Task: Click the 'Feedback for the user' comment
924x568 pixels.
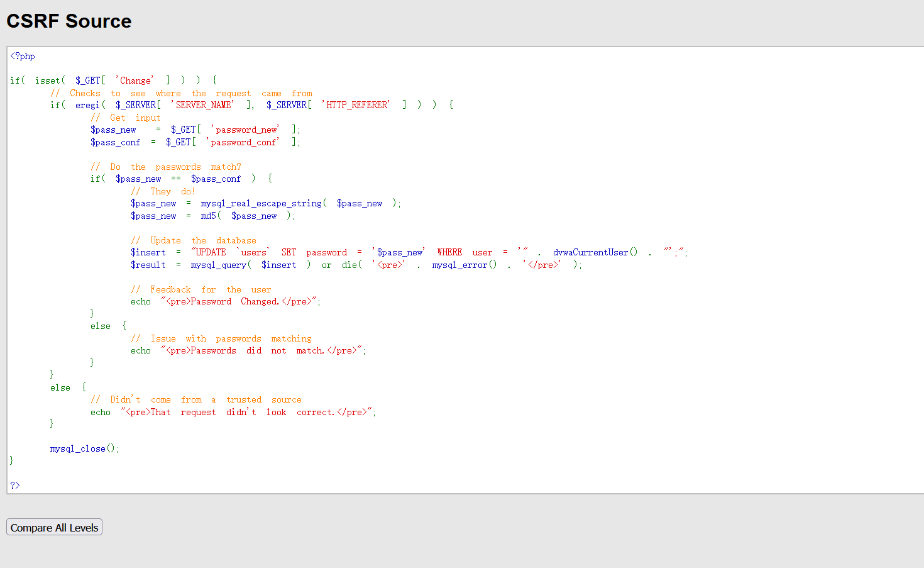Action: coord(201,289)
